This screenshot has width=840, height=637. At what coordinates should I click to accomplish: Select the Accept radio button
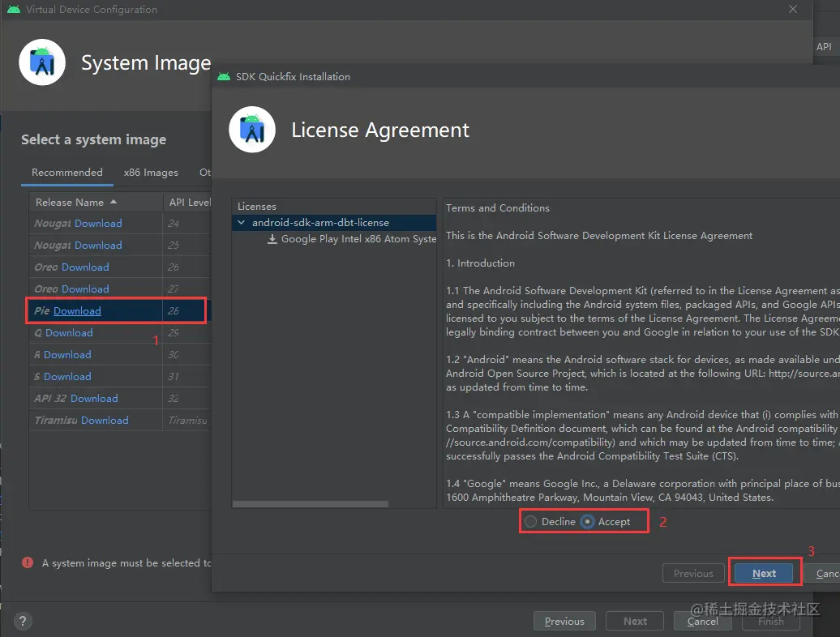pyautogui.click(x=587, y=521)
